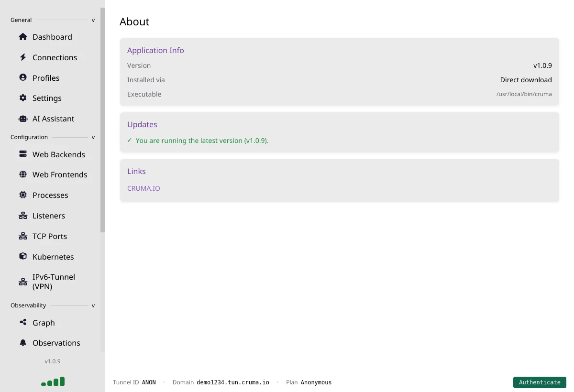Viewport: 574px width, 392px height.
Task: Click the Web Frontends globe icon
Action: [23, 174]
